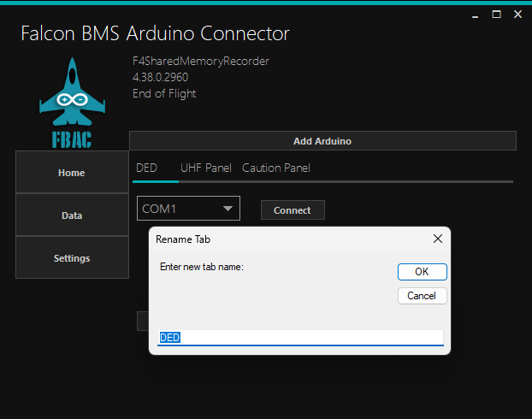
Task: Open the Data section
Action: click(x=72, y=215)
